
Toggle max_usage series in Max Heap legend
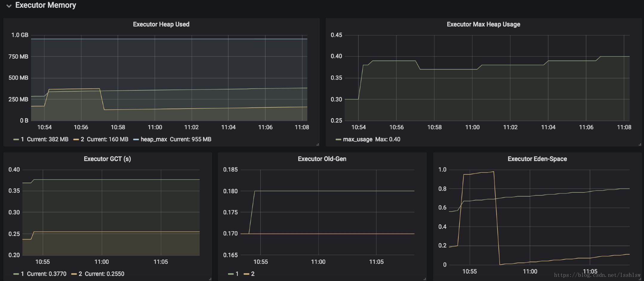[358, 139]
